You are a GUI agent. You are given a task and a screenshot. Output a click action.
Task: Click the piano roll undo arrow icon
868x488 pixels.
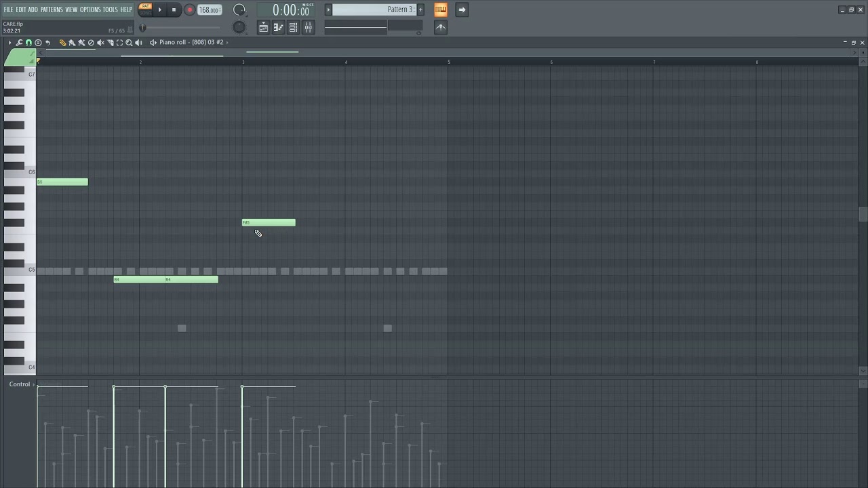(47, 43)
